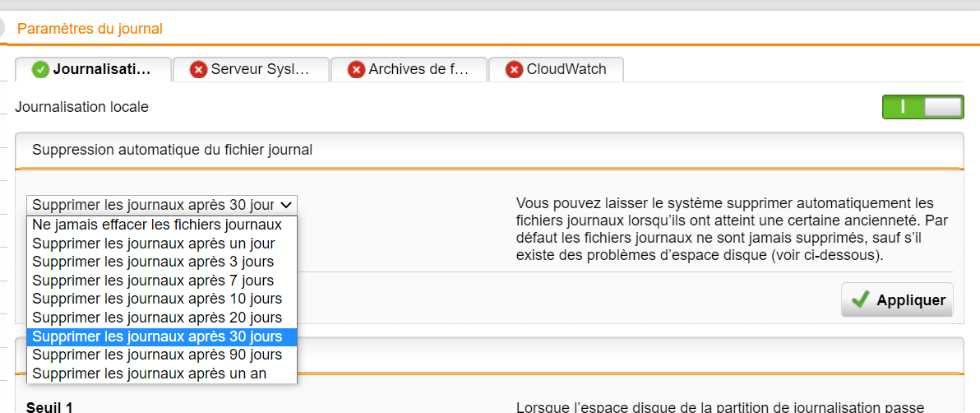Image resolution: width=980 pixels, height=413 pixels.
Task: Click red X icon on Serveur Syslog tab
Action: pos(199,69)
